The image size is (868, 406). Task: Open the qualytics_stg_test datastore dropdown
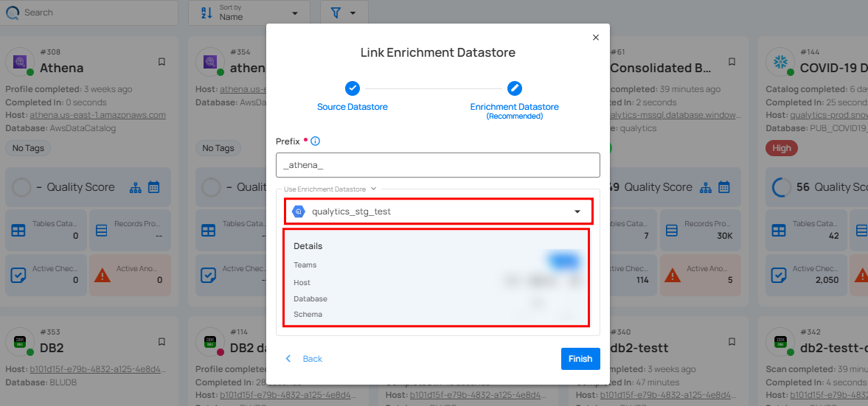[x=438, y=211]
